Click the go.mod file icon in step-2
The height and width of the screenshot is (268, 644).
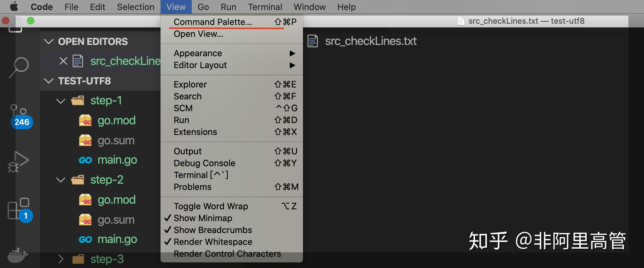85,200
